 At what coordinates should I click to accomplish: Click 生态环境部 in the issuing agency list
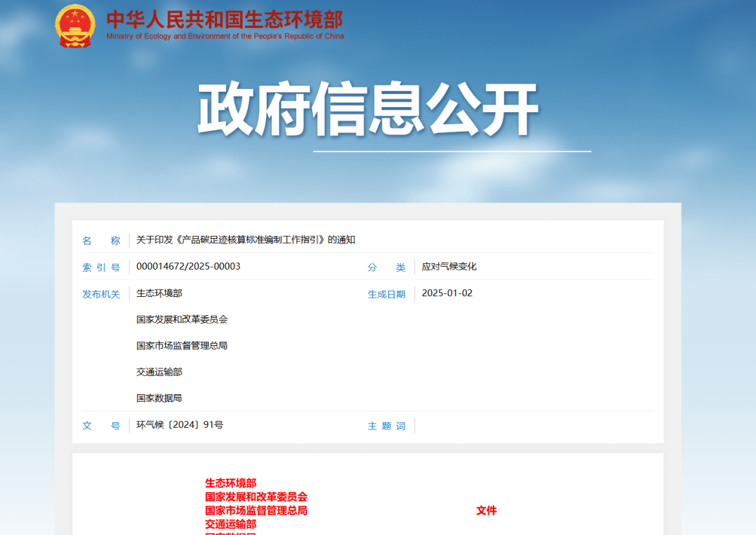point(159,293)
